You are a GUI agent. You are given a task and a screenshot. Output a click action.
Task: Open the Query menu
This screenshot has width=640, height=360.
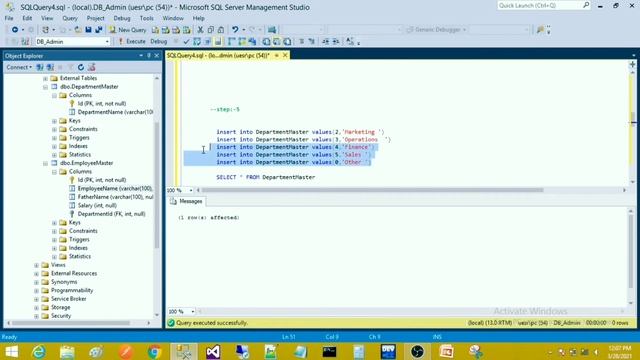point(70,18)
